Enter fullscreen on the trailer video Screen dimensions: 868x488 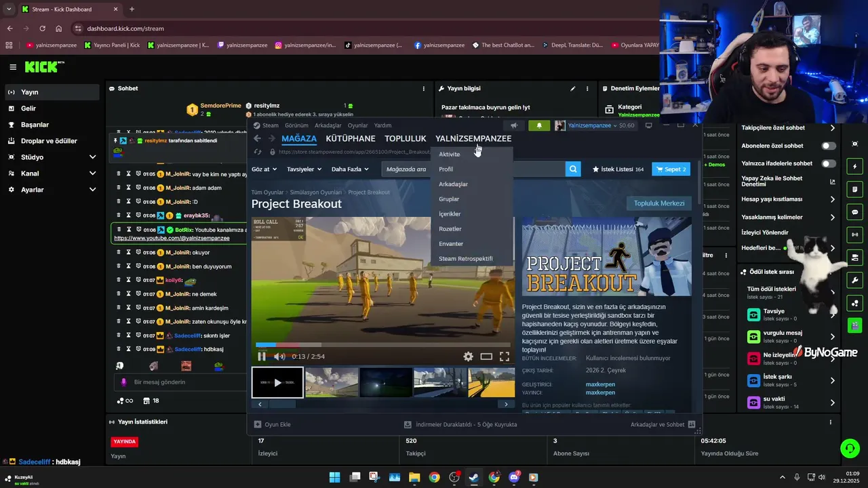coord(505,356)
